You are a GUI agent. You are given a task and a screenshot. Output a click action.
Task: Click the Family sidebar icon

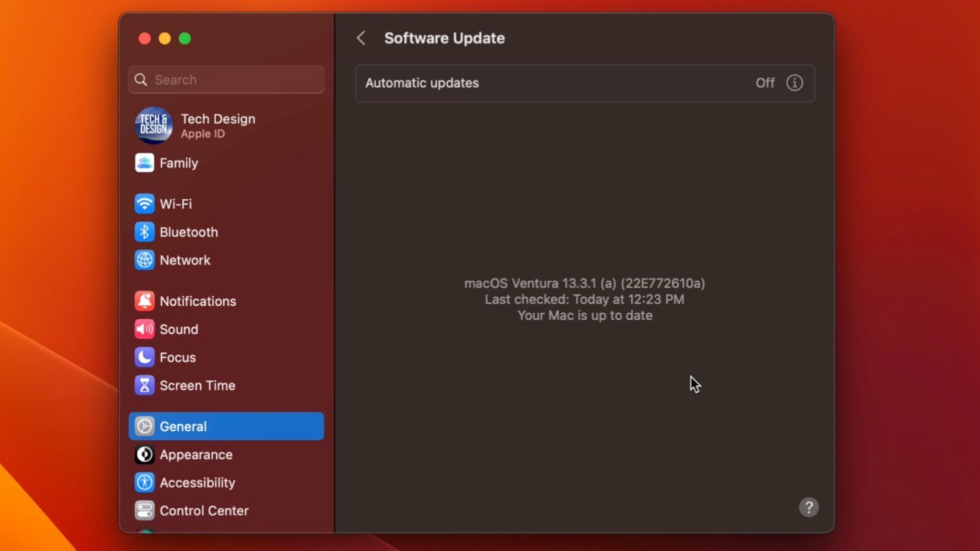pyautogui.click(x=144, y=163)
